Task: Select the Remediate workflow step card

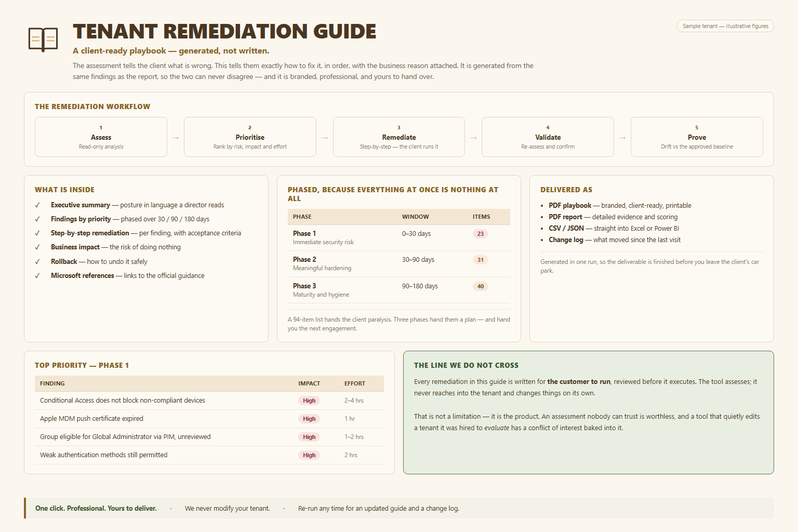Action: (x=399, y=137)
